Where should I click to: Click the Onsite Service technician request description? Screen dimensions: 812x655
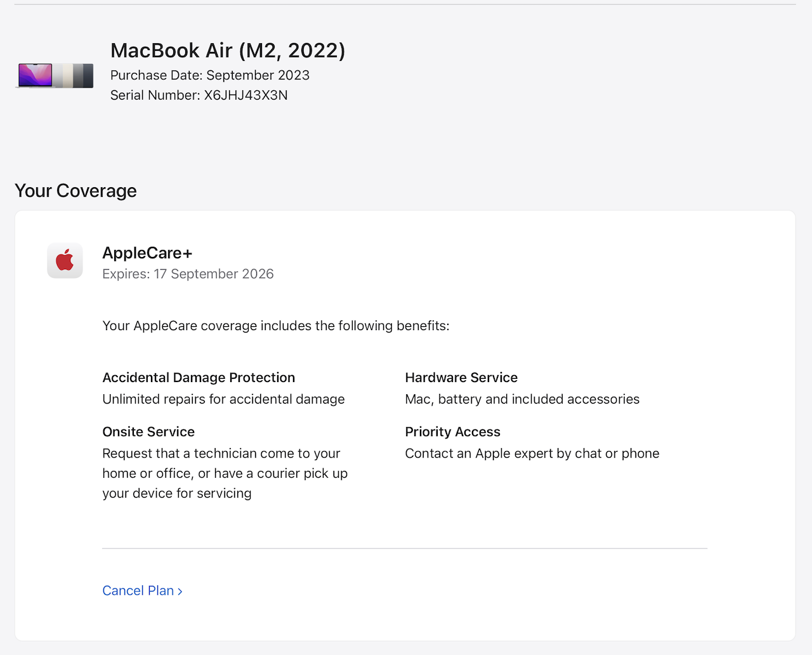(x=225, y=473)
